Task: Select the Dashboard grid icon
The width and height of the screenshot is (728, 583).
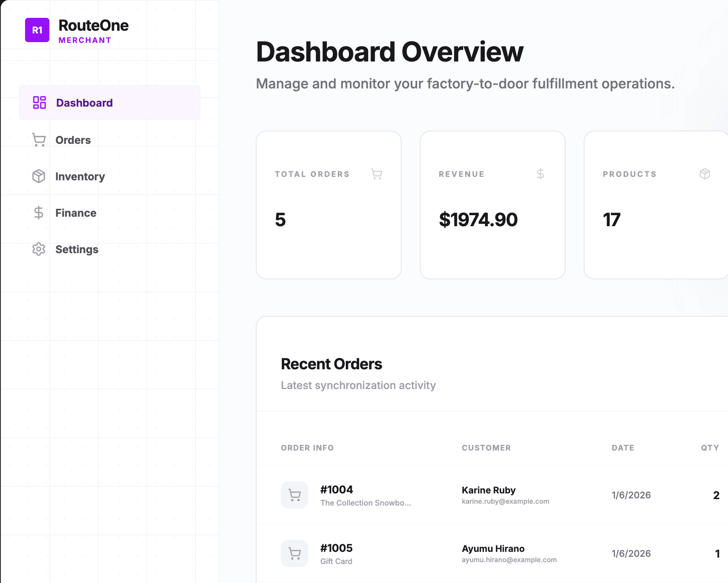Action: [39, 102]
